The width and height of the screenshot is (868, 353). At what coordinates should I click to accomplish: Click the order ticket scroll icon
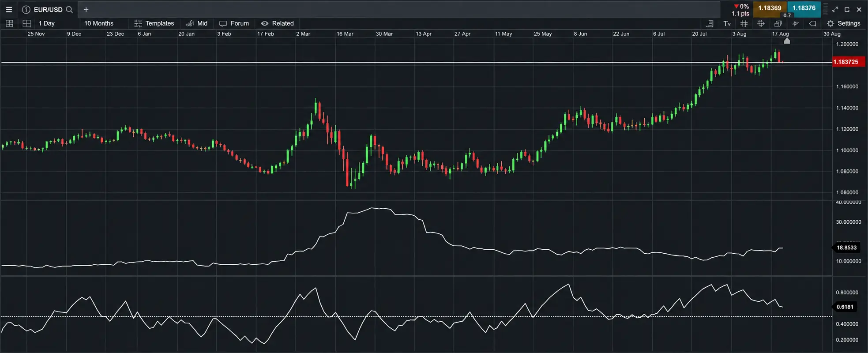pos(710,23)
